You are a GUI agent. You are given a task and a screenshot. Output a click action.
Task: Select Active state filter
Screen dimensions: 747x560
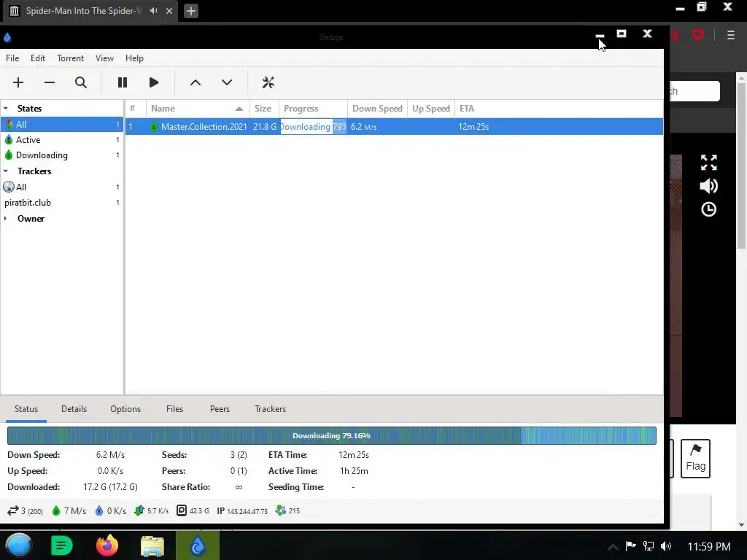tap(62, 140)
